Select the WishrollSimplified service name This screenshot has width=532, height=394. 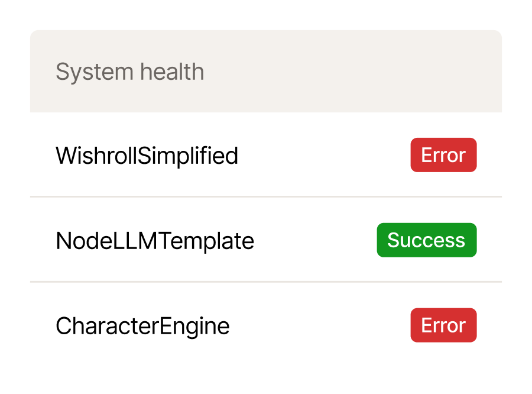coord(147,156)
